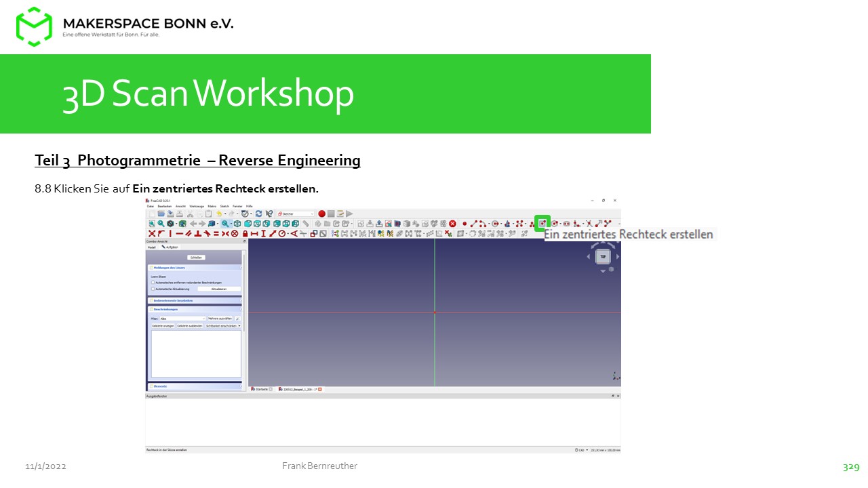
Task: Toggle the cut scissors icon
Action: point(190,213)
